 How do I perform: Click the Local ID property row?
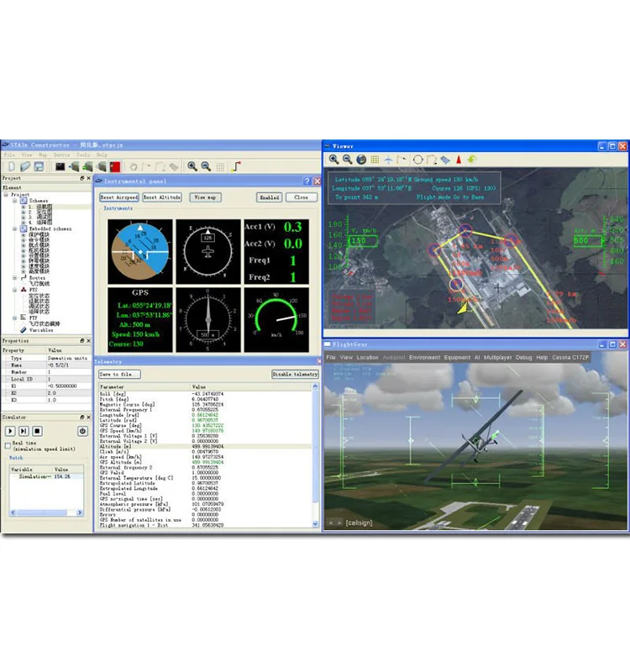coord(46,380)
